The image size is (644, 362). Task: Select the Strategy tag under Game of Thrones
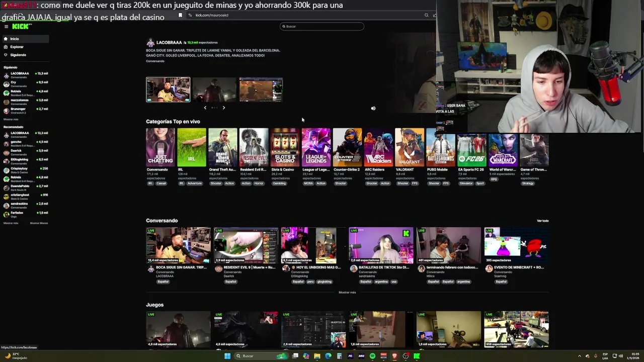528,183
